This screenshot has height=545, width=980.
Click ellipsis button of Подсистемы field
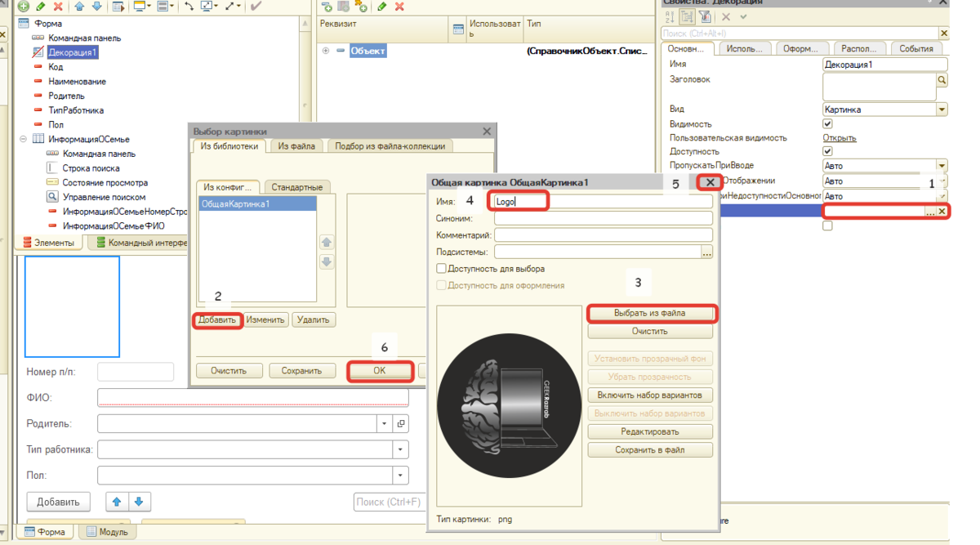coord(707,252)
